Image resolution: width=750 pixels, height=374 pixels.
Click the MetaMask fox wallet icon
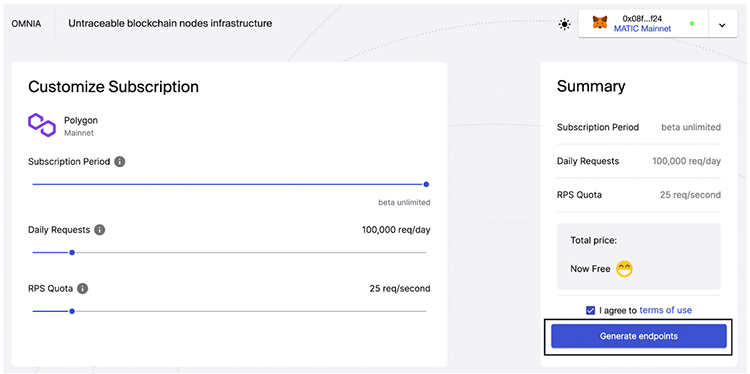click(x=600, y=22)
